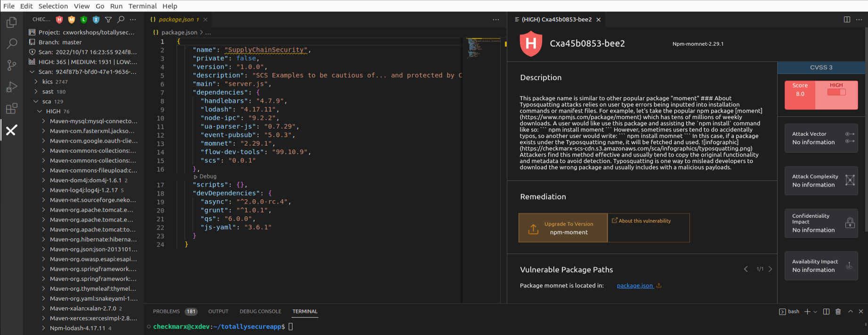Open editor more actions next to package.json
This screenshot has width=868, height=335.
click(496, 19)
